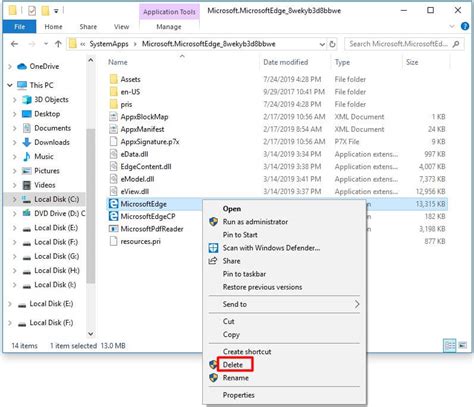Select the Documents folder icon in sidebar
Viewport: 474px width, 407px height.
click(27, 128)
